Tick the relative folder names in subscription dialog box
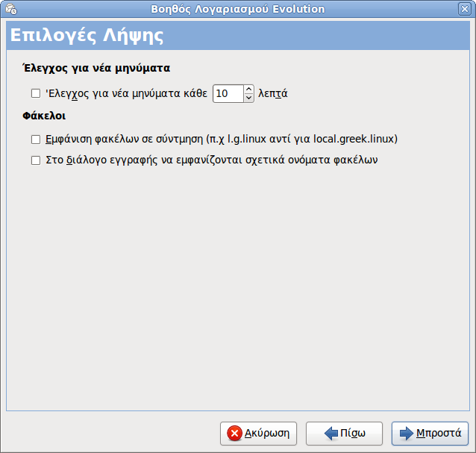The image size is (476, 453). 36,160
